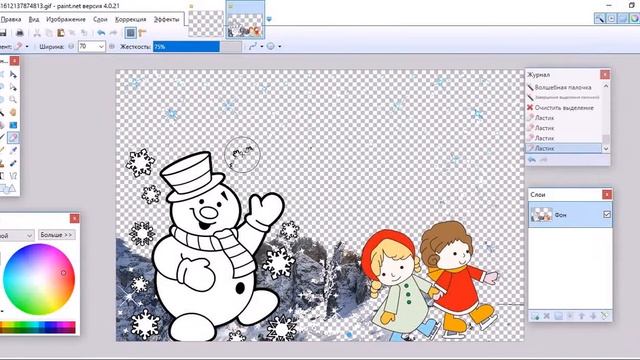Open primary/secondary color dropdown in Colors panel

pos(16,236)
